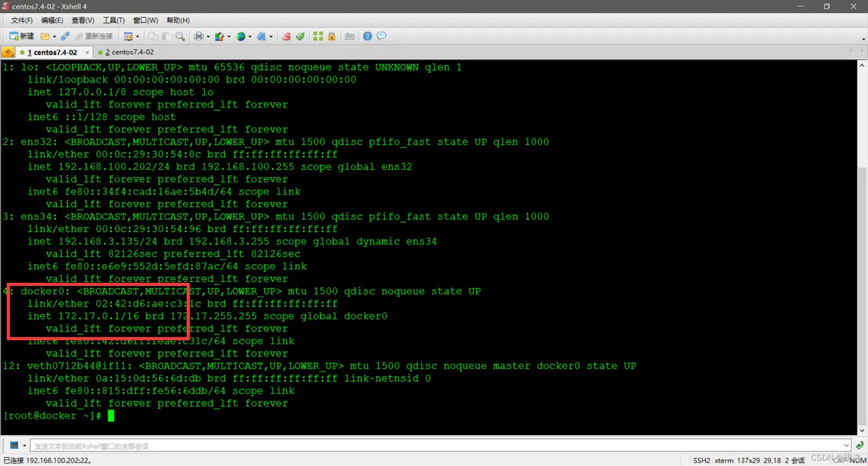
Task: Open the font settings icon
Action: tap(261, 36)
